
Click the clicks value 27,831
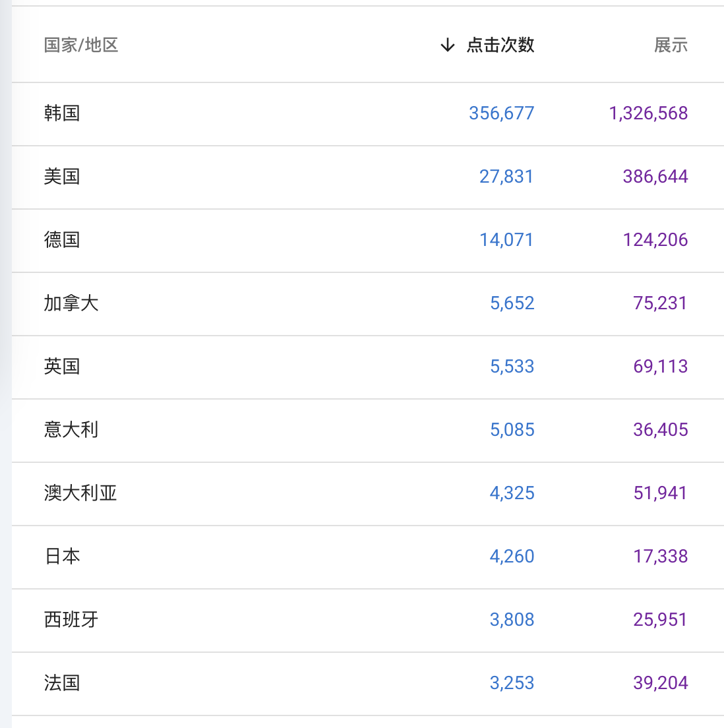click(506, 177)
